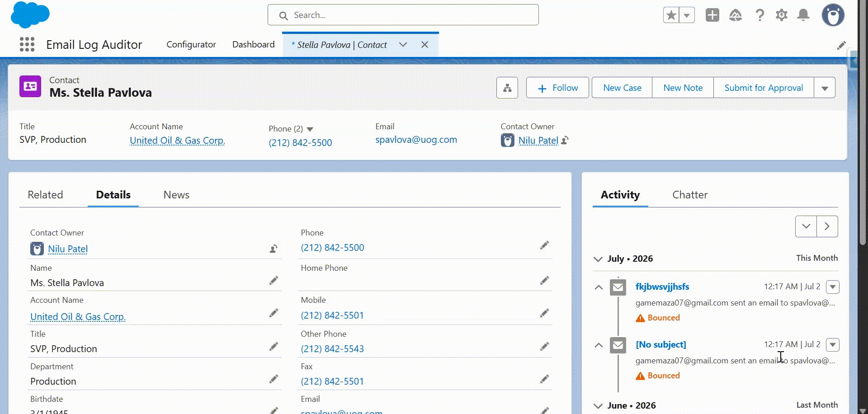The width and height of the screenshot is (868, 414).
Task: Open the Global Actions plus icon
Action: [712, 15]
